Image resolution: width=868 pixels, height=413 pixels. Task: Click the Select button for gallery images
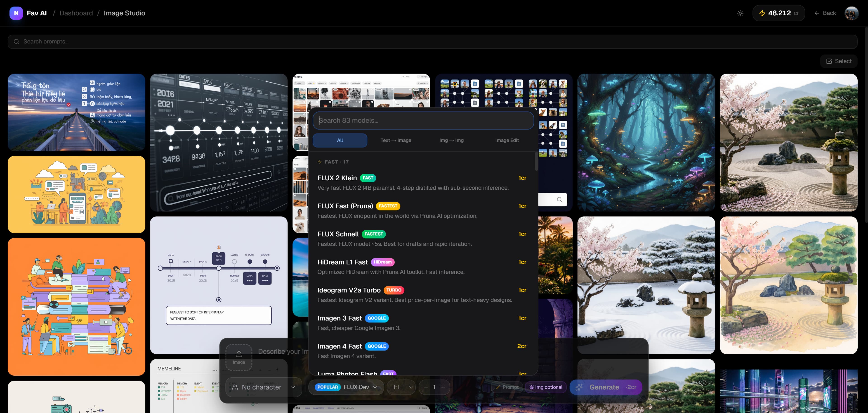coord(838,61)
